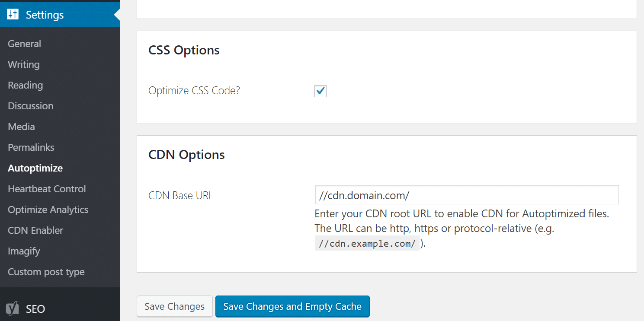This screenshot has width=644, height=321.
Task: Click Save Changes and Empty Cache
Action: pyautogui.click(x=292, y=306)
